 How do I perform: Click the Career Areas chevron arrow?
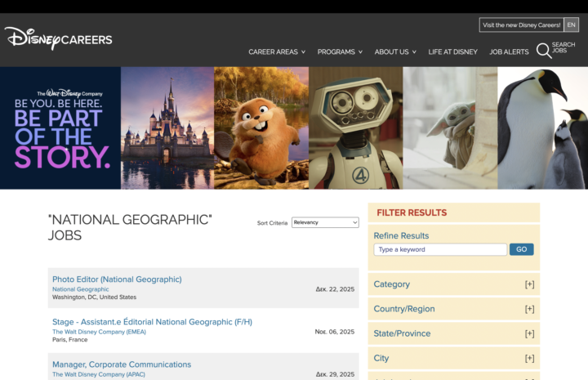click(303, 51)
